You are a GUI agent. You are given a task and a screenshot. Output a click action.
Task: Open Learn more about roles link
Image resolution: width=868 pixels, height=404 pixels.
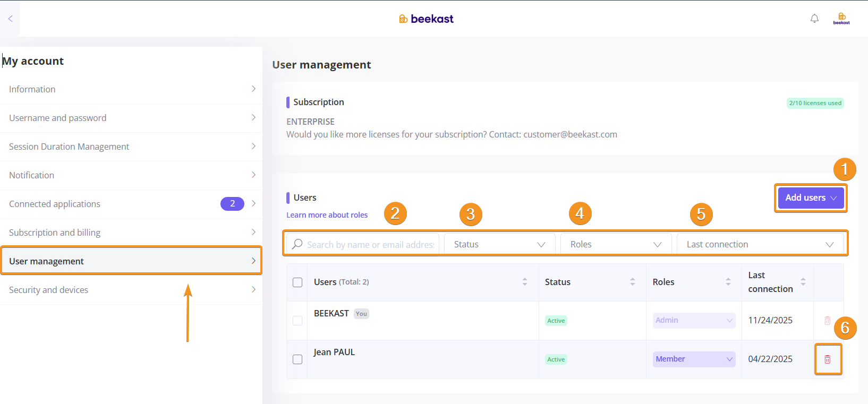(x=327, y=215)
